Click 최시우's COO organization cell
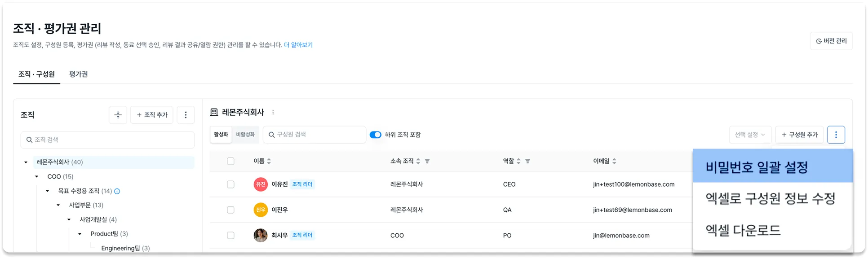Viewport: 868px width, 258px height. 397,235
